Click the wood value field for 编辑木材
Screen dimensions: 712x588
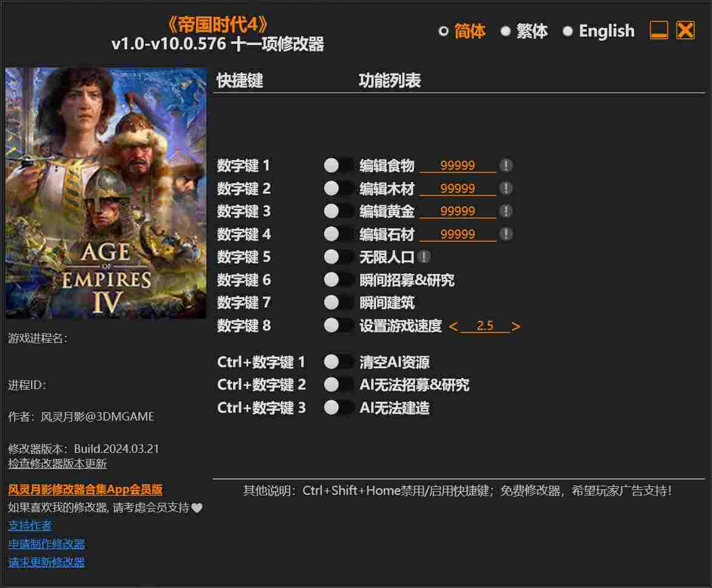point(458,188)
